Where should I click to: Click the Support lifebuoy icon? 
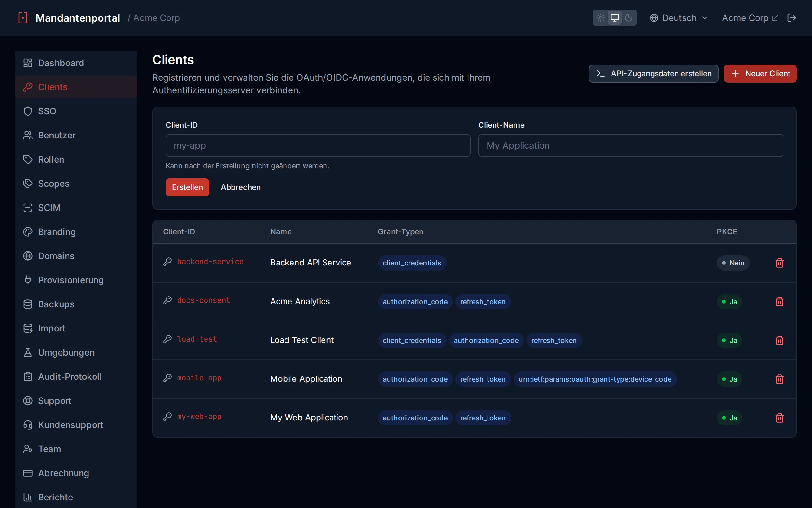click(28, 401)
